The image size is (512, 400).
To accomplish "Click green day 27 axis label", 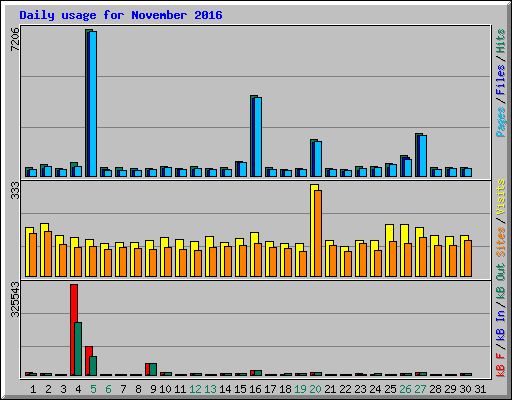I will [420, 389].
